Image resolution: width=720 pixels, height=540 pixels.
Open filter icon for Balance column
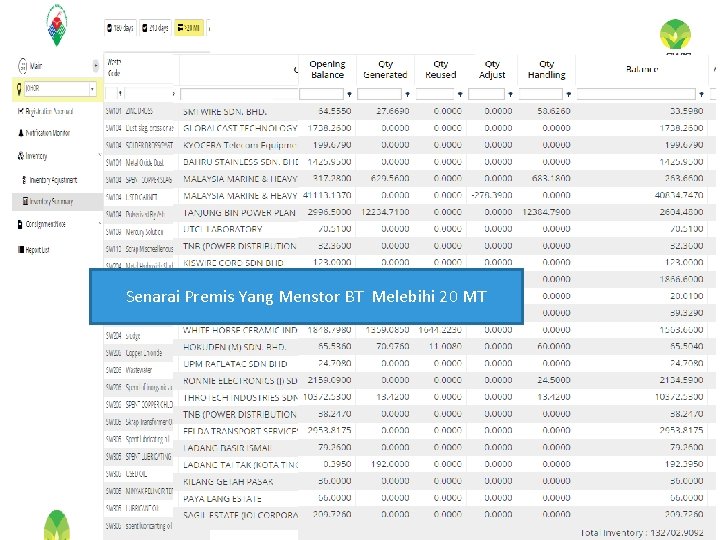(701, 94)
